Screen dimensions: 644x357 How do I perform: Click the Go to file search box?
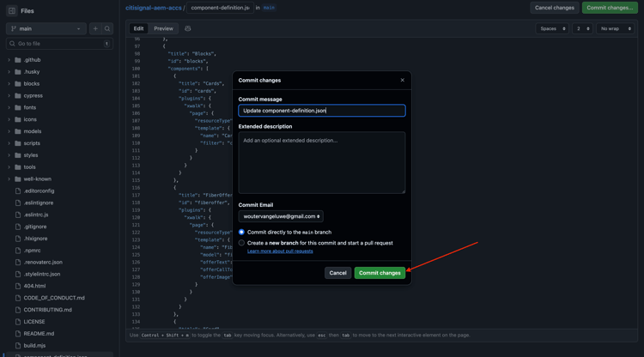click(59, 44)
